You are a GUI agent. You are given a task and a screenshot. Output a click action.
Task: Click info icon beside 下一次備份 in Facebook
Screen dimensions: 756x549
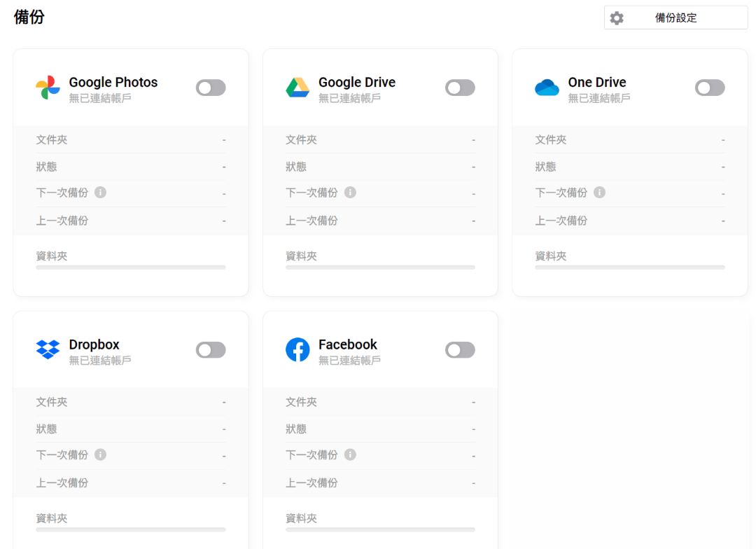point(350,454)
